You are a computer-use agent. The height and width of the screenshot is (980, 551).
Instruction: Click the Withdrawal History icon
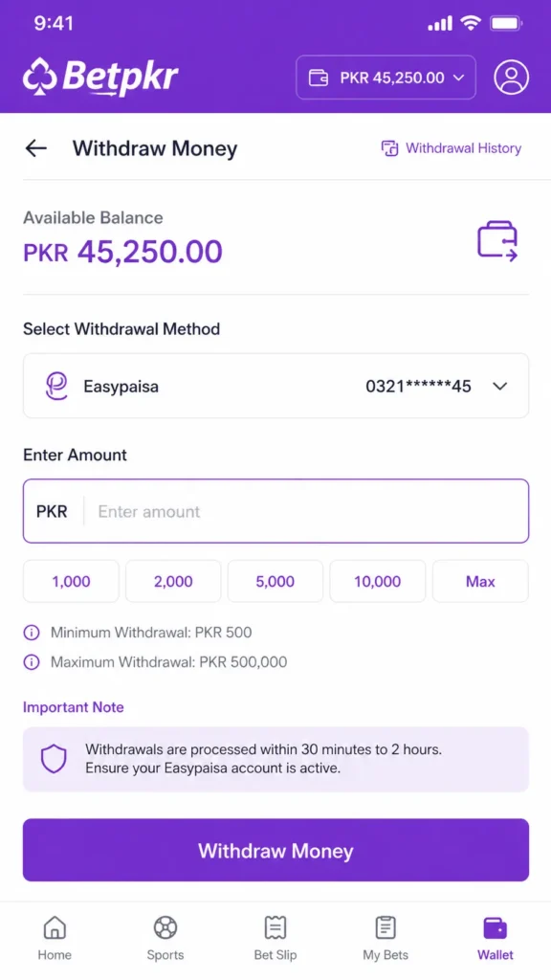coord(389,148)
